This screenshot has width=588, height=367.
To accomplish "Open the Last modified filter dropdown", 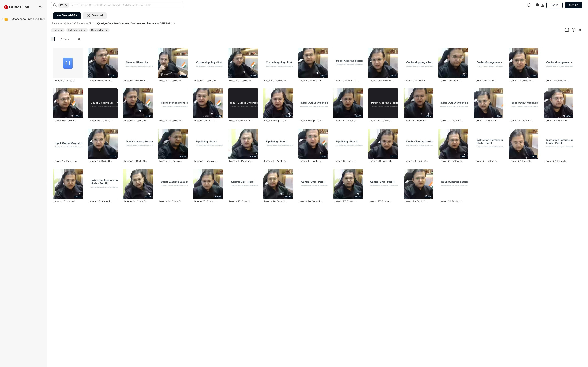I will click(x=77, y=30).
